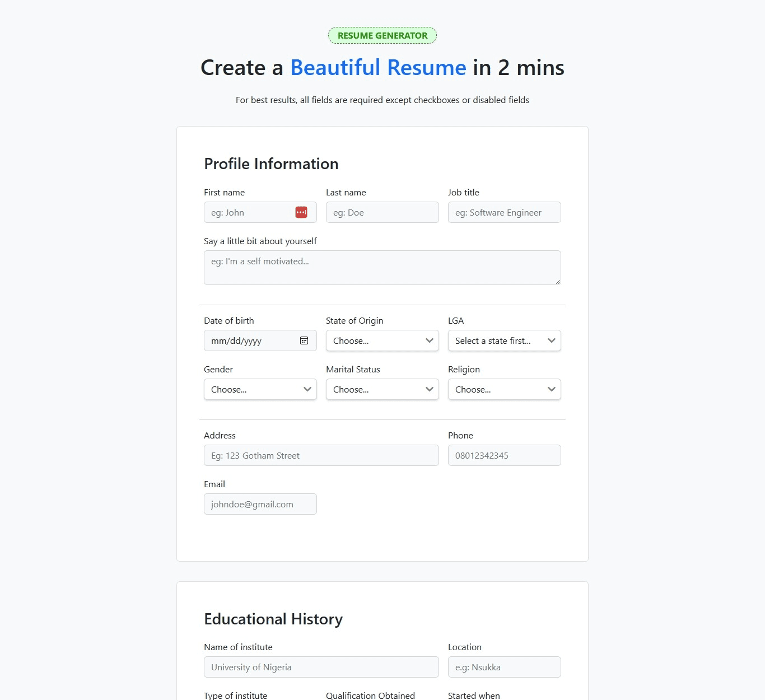Click the Beautiful Resume heading text
This screenshot has height=700, width=765.
tap(378, 68)
